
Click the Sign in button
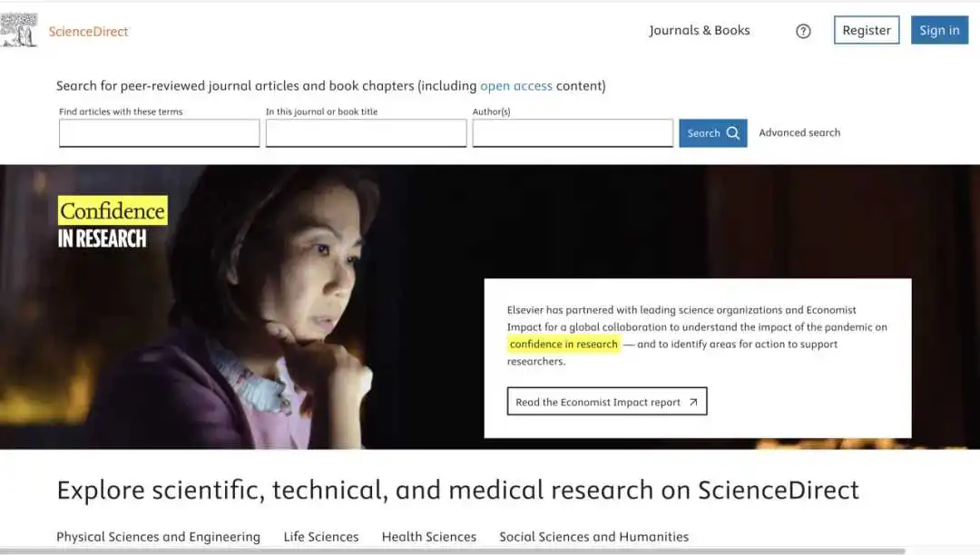pos(939,30)
